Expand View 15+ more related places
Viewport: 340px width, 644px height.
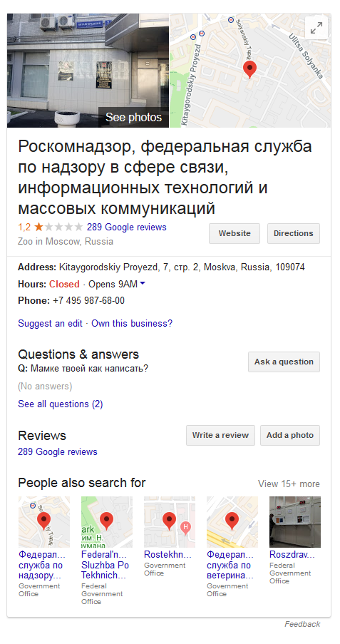tap(289, 484)
